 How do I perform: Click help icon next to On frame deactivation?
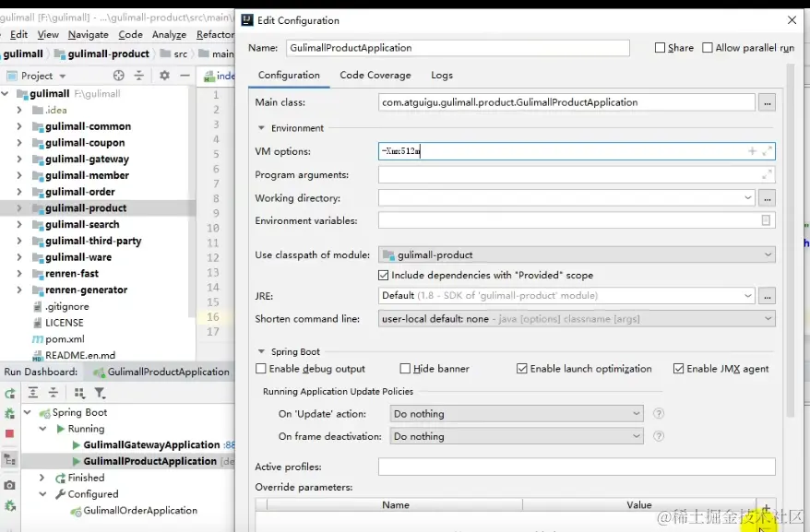click(659, 436)
